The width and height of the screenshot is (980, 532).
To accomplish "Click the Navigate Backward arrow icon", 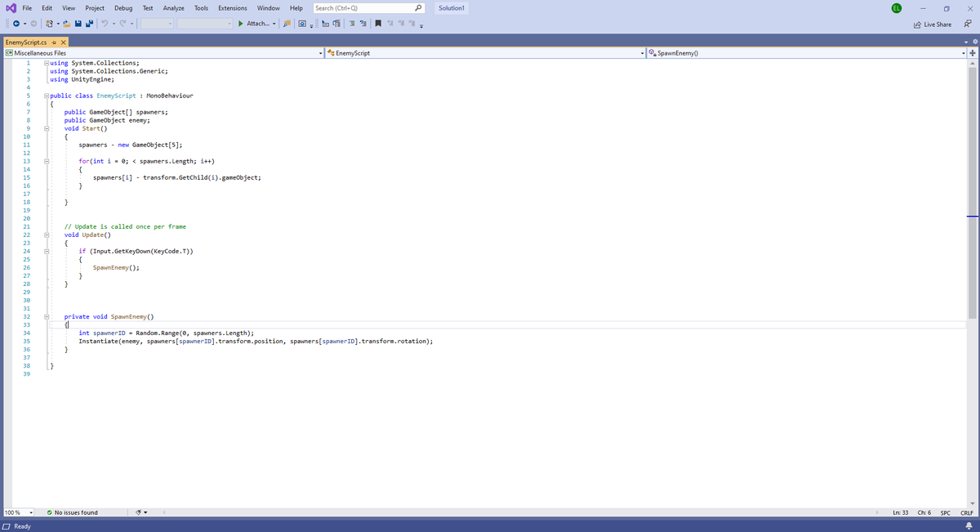I will click(16, 24).
